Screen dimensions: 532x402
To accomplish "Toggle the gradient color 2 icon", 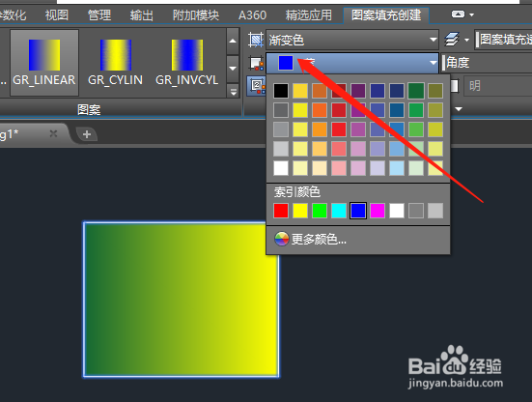I will (x=257, y=86).
